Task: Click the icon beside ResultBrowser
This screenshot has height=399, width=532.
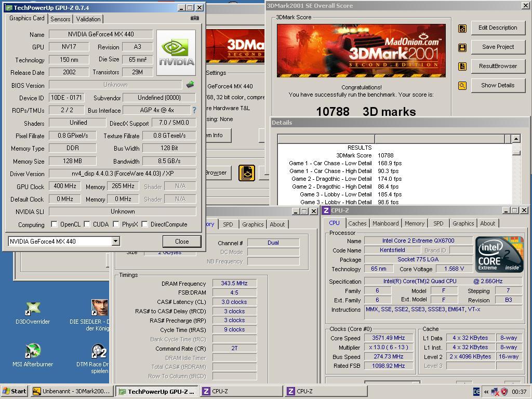Action: tap(462, 66)
